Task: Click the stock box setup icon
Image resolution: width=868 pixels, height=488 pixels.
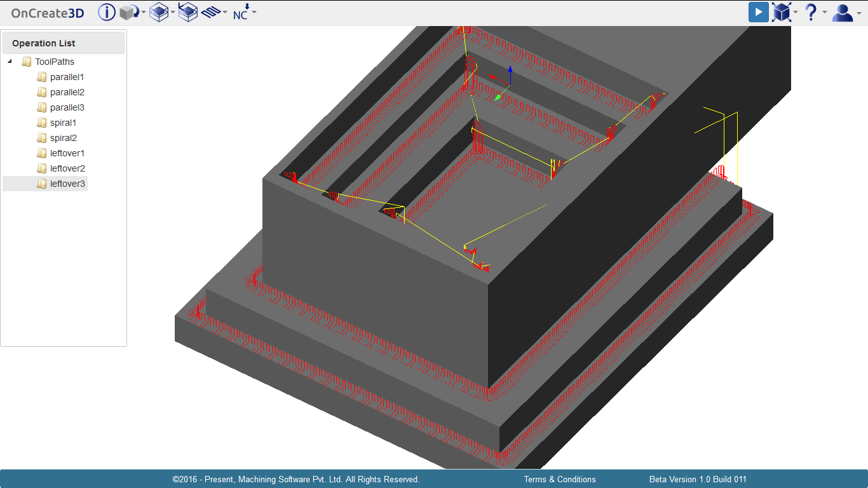Action: click(158, 12)
